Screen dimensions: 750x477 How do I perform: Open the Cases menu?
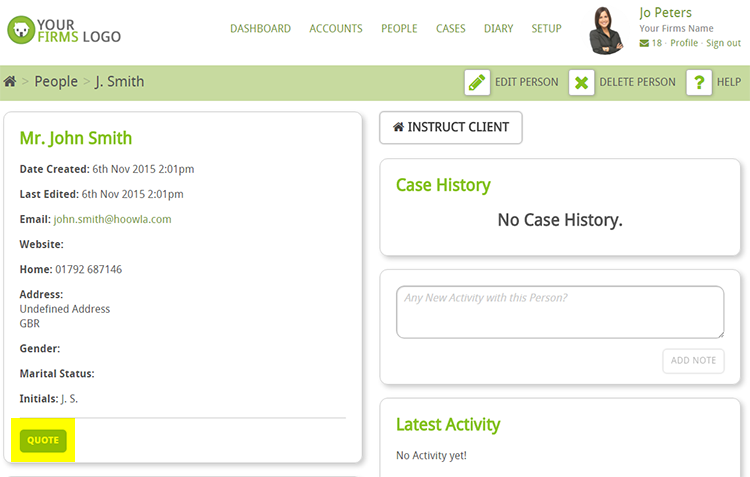click(x=451, y=29)
